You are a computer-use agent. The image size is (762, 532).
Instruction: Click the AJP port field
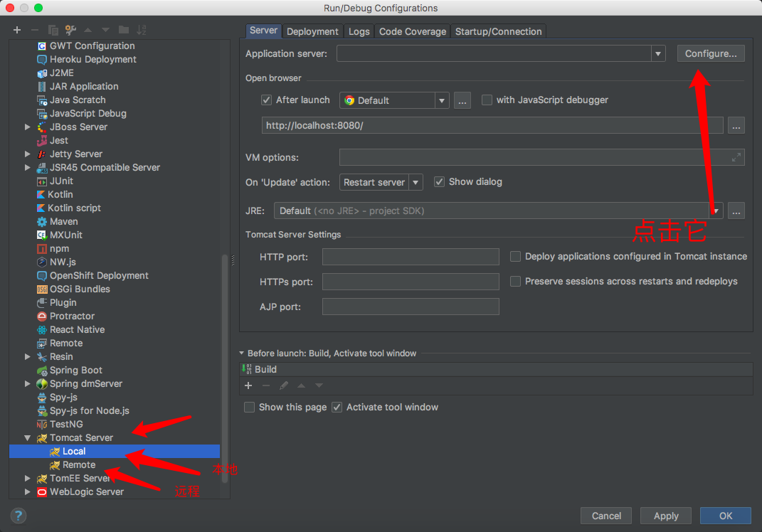coord(411,307)
